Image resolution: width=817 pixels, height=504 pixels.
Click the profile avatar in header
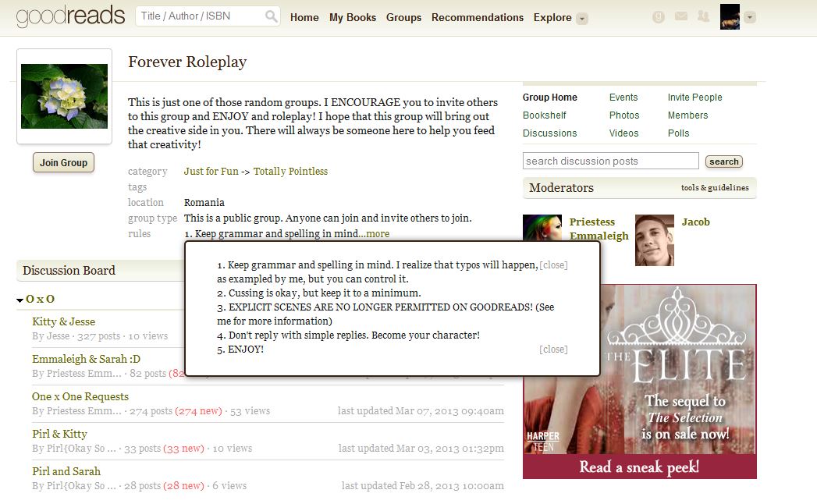tap(730, 16)
